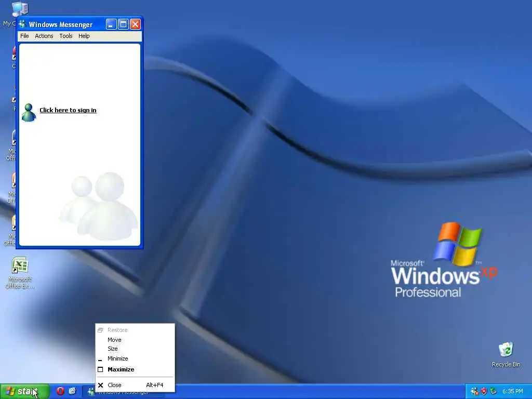Open the Tools menu in Windows Messenger
The image size is (532, 399).
(66, 36)
